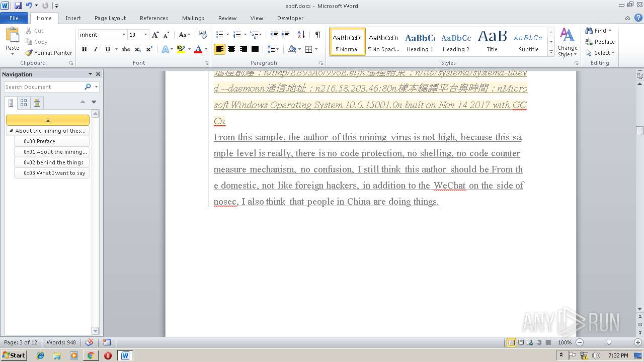Screen dimensions: 644x362
Task: Toggle Show/Hide paragraph marks
Action: click(317, 35)
